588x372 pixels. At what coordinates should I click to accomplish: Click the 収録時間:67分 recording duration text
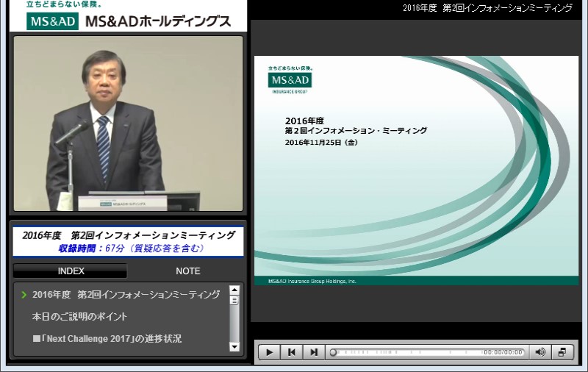131,248
